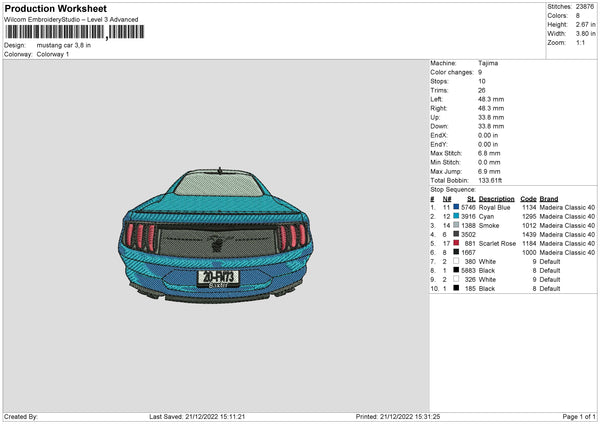This screenshot has width=600, height=424.
Task: Click thread code 1000
Action: click(x=529, y=253)
